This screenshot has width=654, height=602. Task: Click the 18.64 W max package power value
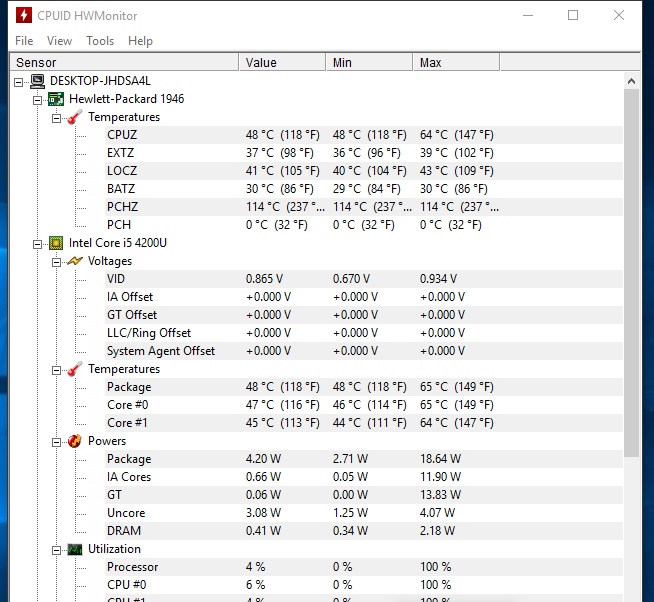tap(440, 459)
